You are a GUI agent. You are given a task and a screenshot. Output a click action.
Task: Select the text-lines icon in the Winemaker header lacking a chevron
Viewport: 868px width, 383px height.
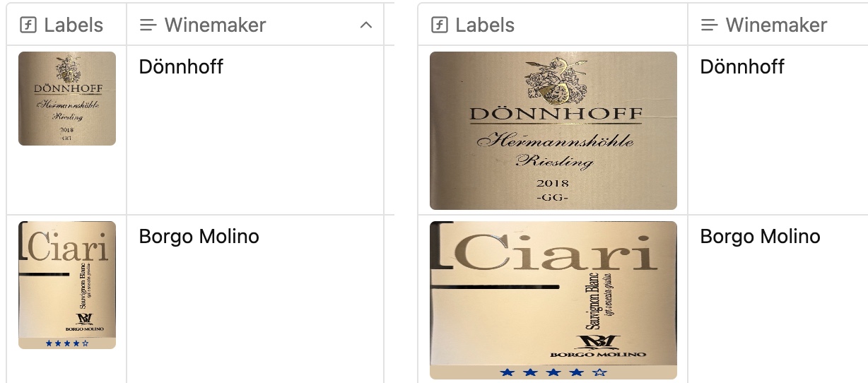point(709,25)
